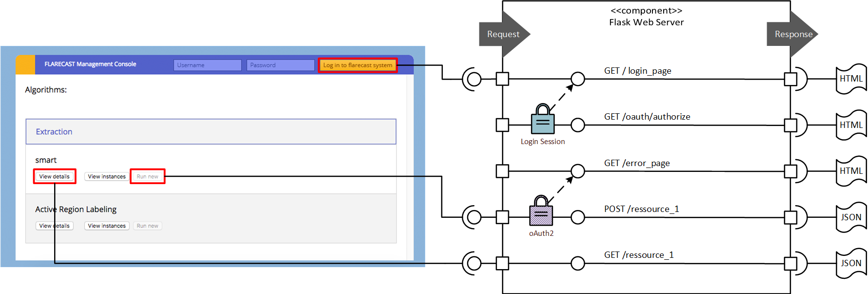The width and height of the screenshot is (868, 294).
Task: Expand the Extraction section header
Action: click(x=211, y=132)
